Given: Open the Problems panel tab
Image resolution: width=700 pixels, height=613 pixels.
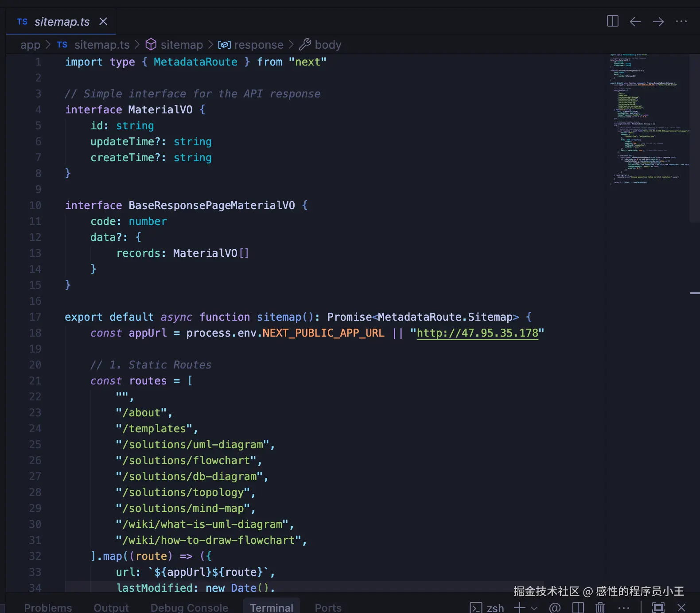Looking at the screenshot, I should pyautogui.click(x=48, y=608).
